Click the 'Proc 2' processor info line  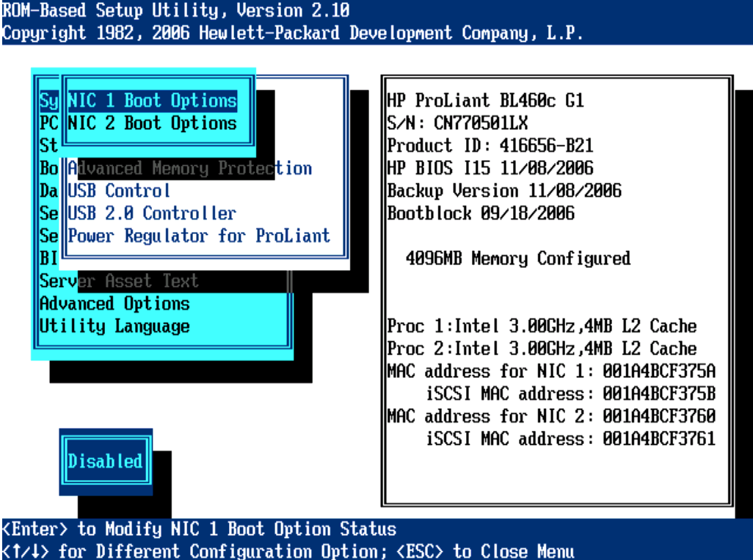[x=542, y=349]
